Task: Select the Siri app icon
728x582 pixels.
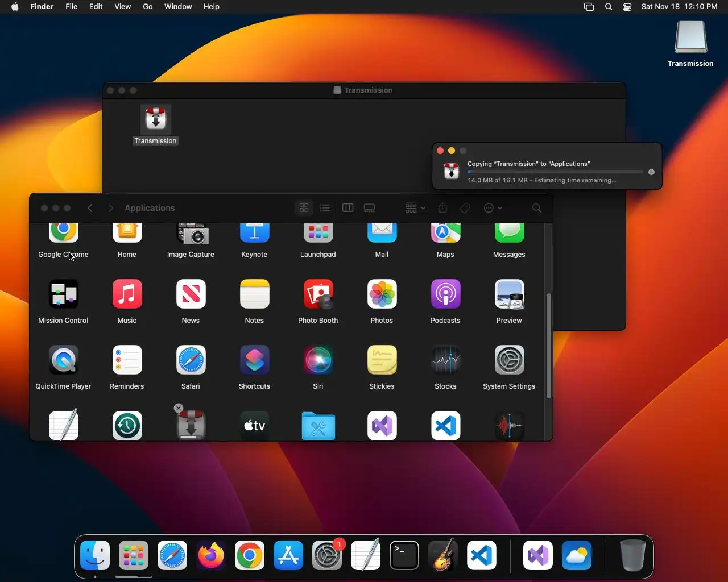Action: click(x=318, y=360)
